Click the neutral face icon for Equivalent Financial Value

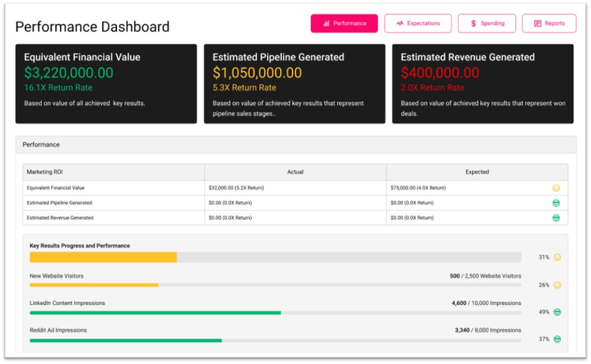556,188
